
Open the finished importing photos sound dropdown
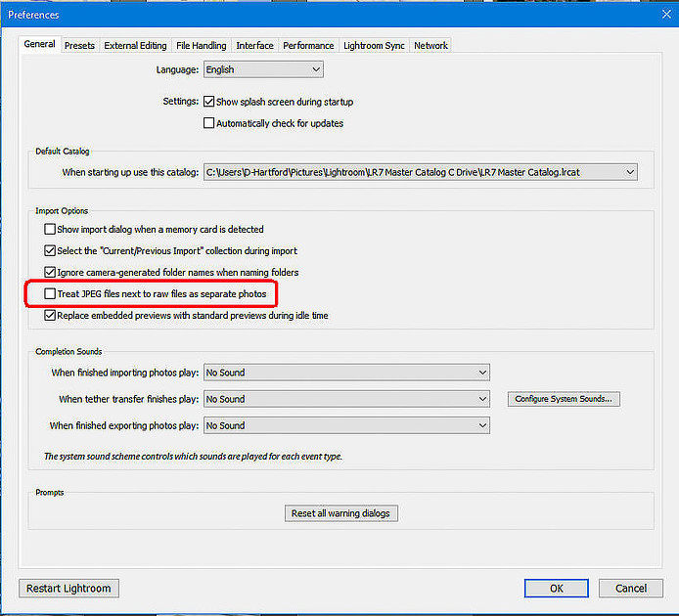(346, 373)
